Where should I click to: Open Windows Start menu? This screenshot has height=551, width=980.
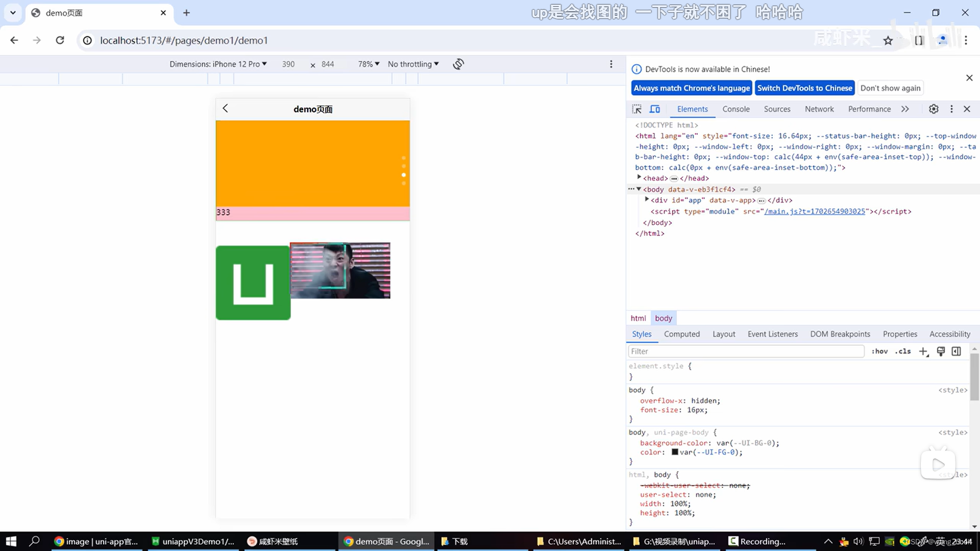pyautogui.click(x=11, y=541)
